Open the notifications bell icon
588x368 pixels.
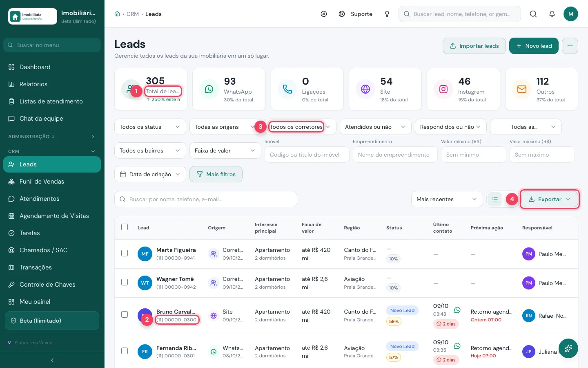click(x=552, y=14)
